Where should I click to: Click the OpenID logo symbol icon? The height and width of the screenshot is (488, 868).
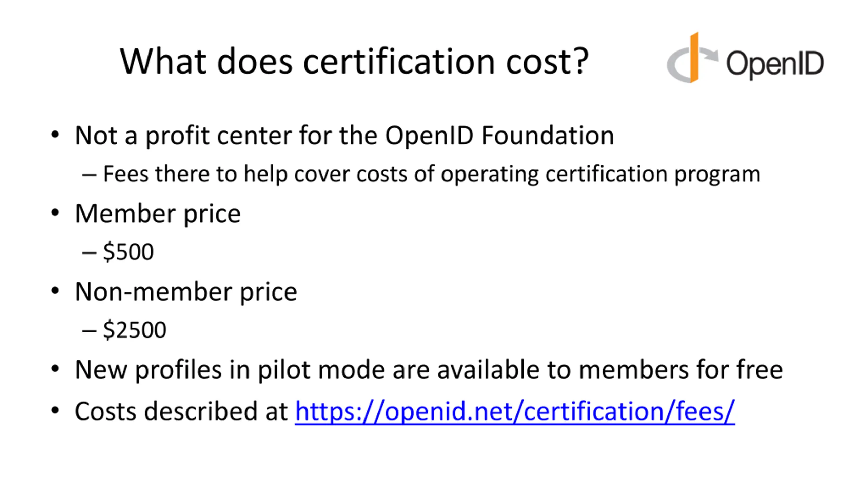coord(692,58)
